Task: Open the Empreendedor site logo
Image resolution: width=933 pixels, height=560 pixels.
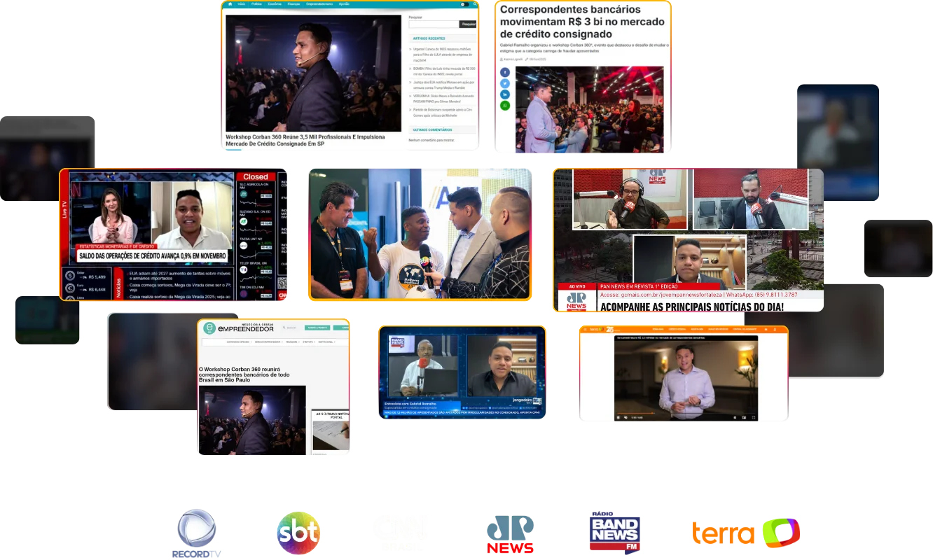Action: click(x=238, y=328)
